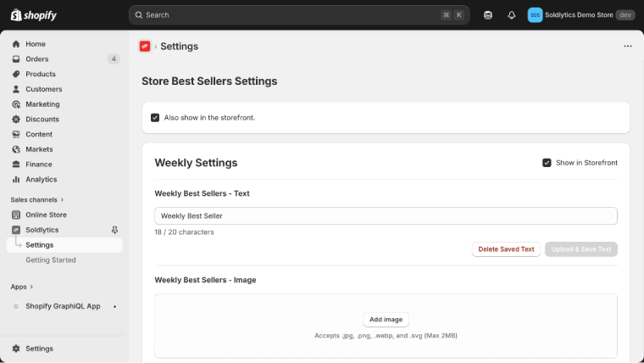Go to Orders in the sidebar

click(x=37, y=59)
